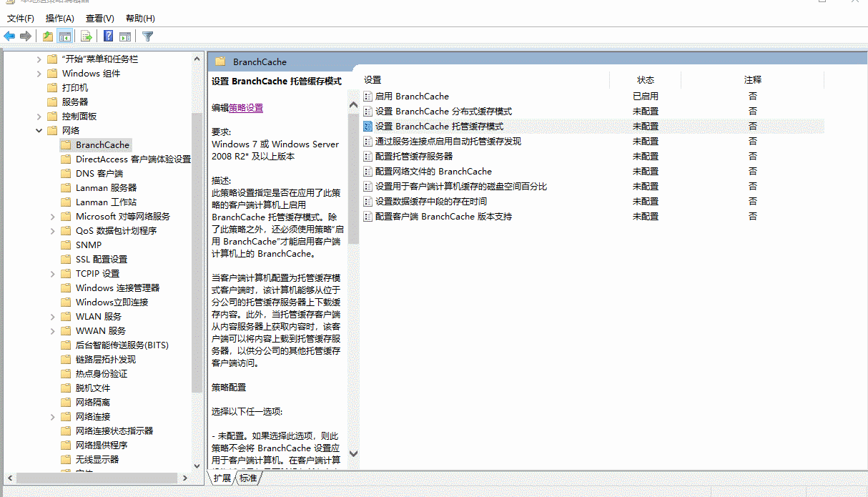Select WWAN 服务 tree item
The height and width of the screenshot is (497, 868).
click(x=101, y=330)
